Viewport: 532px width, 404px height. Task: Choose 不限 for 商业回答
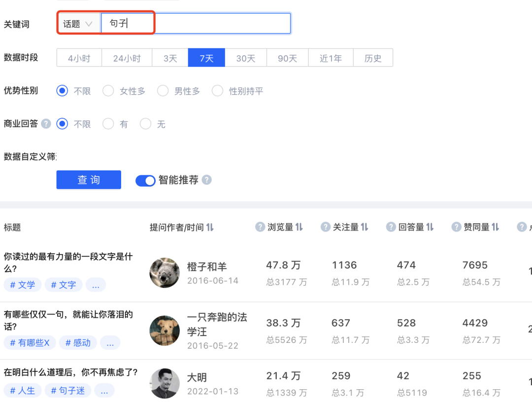click(x=62, y=124)
